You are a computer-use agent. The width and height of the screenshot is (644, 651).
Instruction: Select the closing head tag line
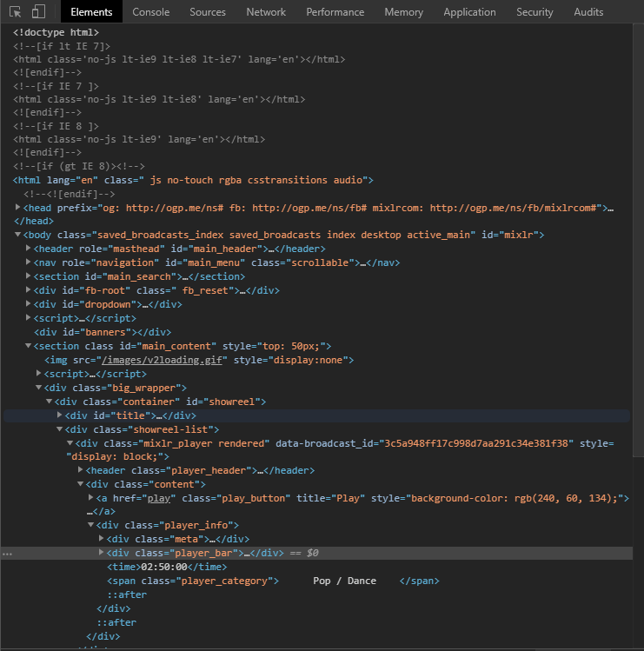34,221
